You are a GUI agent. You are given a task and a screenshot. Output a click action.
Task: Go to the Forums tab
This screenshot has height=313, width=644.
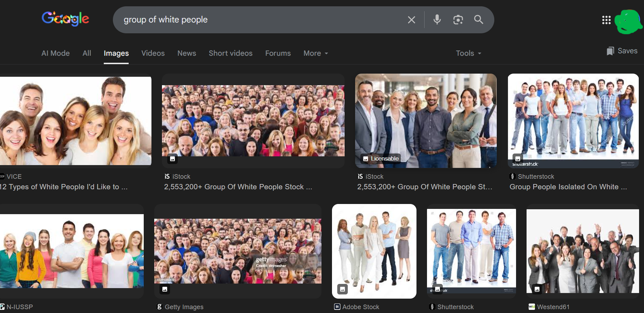(278, 53)
